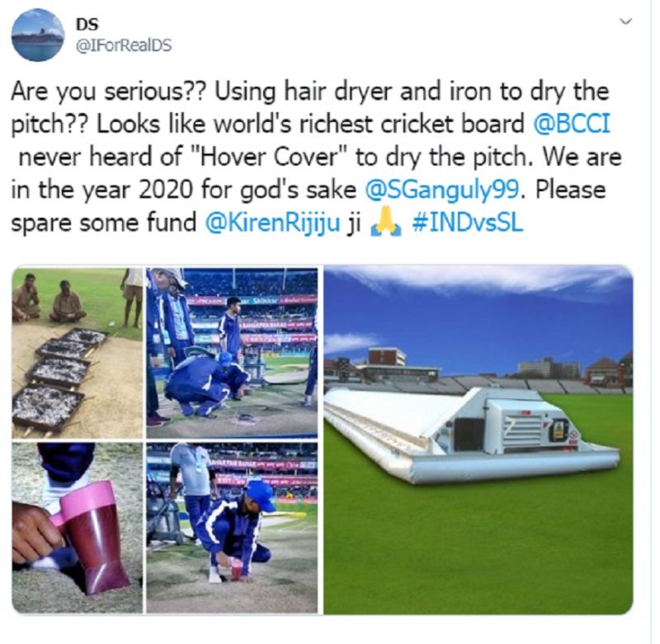Click the DS display name
The height and width of the screenshot is (644, 660).
click(x=87, y=25)
